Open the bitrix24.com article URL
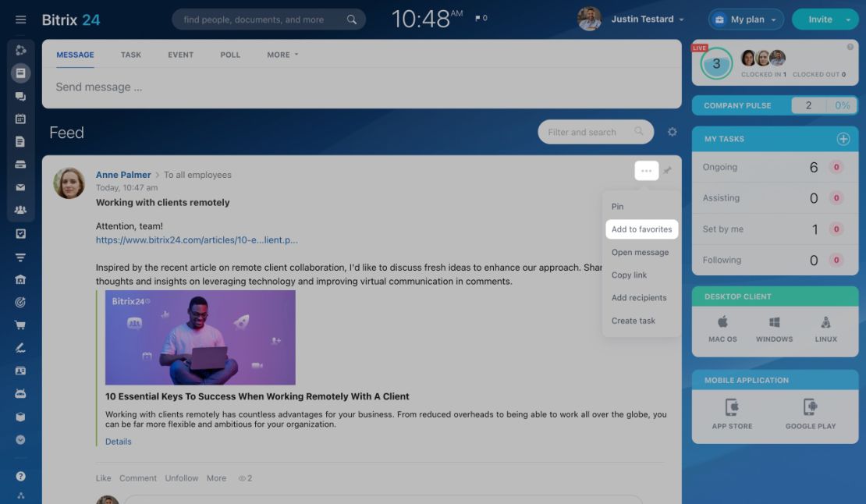Image resolution: width=866 pixels, height=504 pixels. click(197, 240)
